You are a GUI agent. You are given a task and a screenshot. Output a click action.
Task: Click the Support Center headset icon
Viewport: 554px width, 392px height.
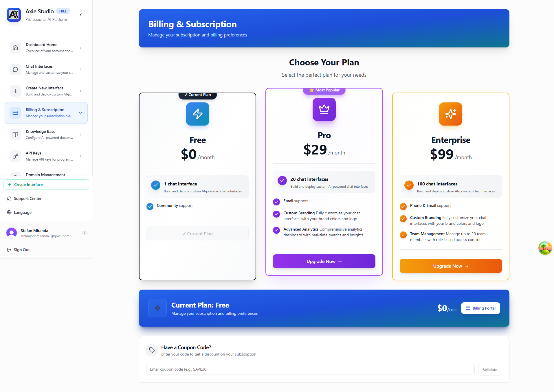click(x=9, y=198)
